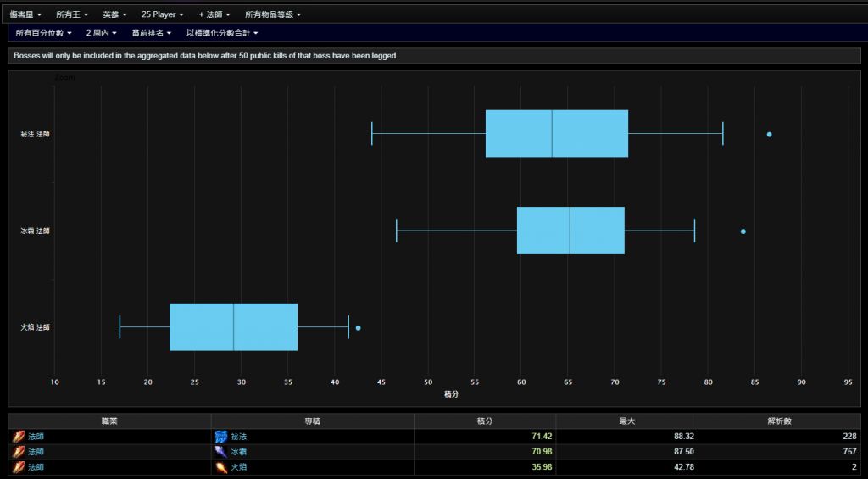The image size is (868, 479).
Task: Click the Arcane (秘法) spec icon in the table
Action: tap(221, 436)
